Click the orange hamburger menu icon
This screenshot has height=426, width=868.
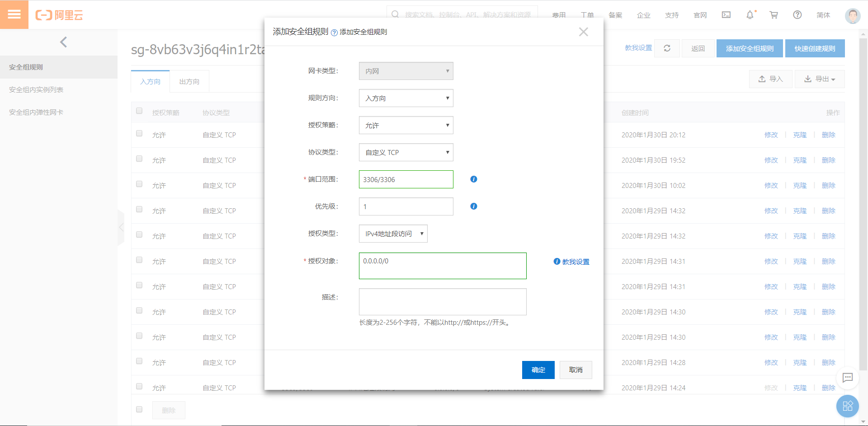click(x=14, y=14)
